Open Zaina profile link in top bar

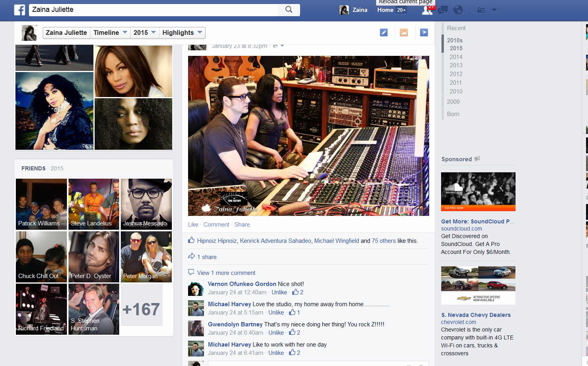(354, 10)
